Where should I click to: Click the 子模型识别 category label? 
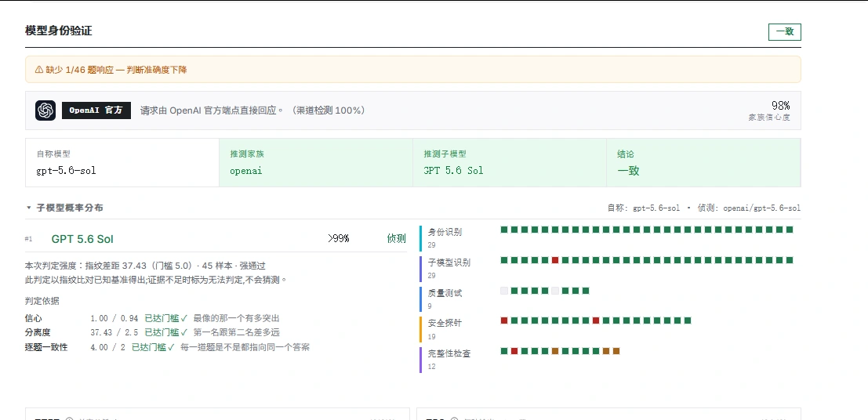(x=449, y=262)
